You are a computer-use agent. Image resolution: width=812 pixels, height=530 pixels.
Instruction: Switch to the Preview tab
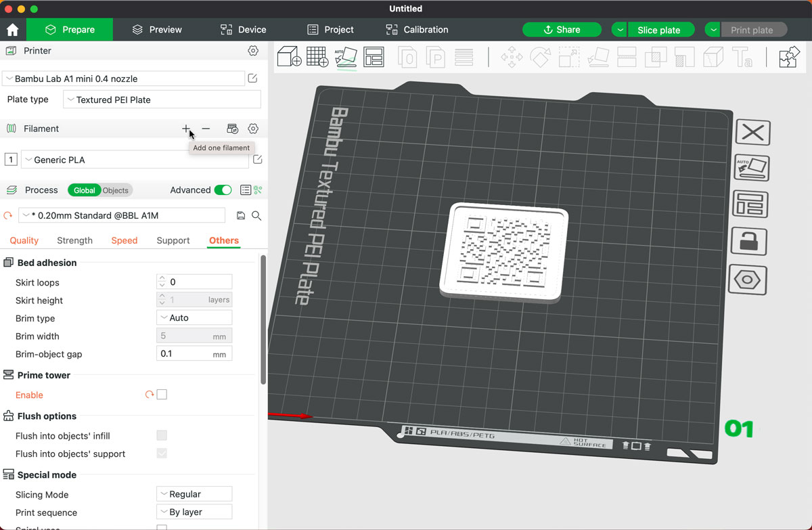(156, 29)
